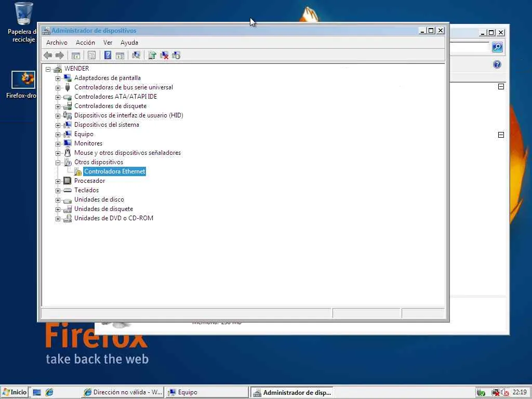Select Unidades de disco label
Image resolution: width=532 pixels, height=399 pixels.
(x=99, y=199)
